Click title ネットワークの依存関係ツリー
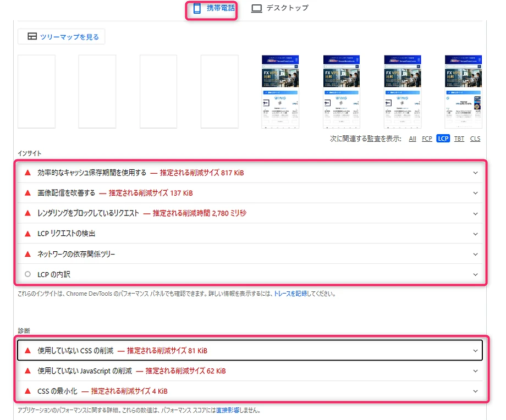506x420 pixels. pos(76,254)
